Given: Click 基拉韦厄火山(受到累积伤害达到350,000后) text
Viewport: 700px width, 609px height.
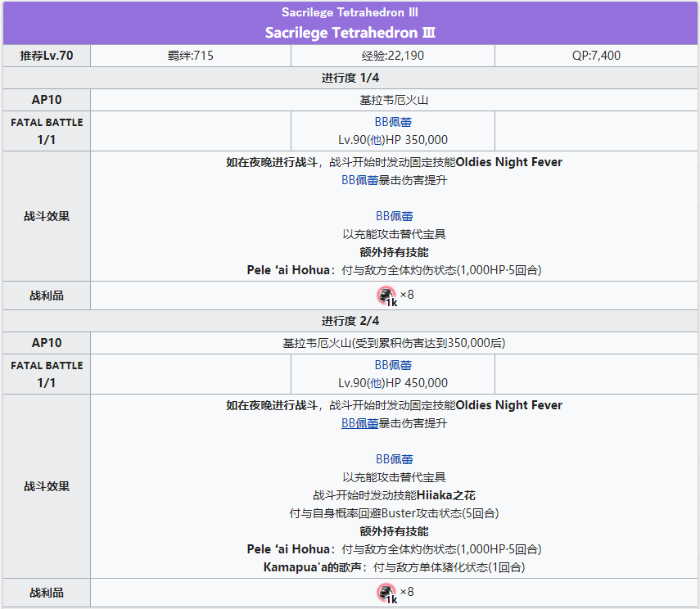Looking at the screenshot, I should tap(394, 343).
